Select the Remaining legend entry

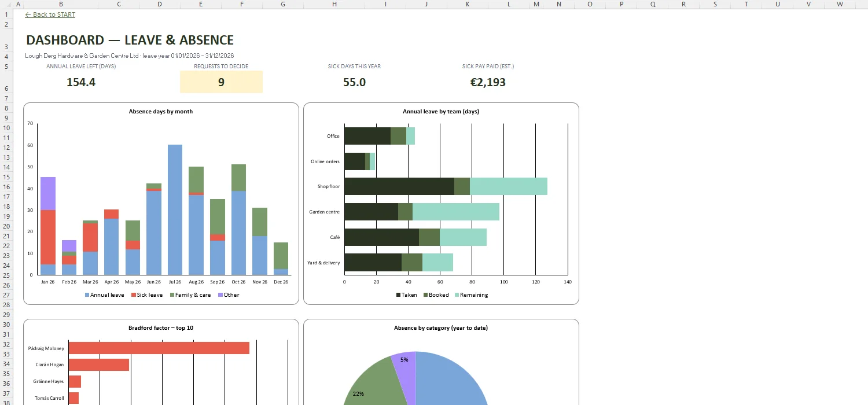[471, 295]
